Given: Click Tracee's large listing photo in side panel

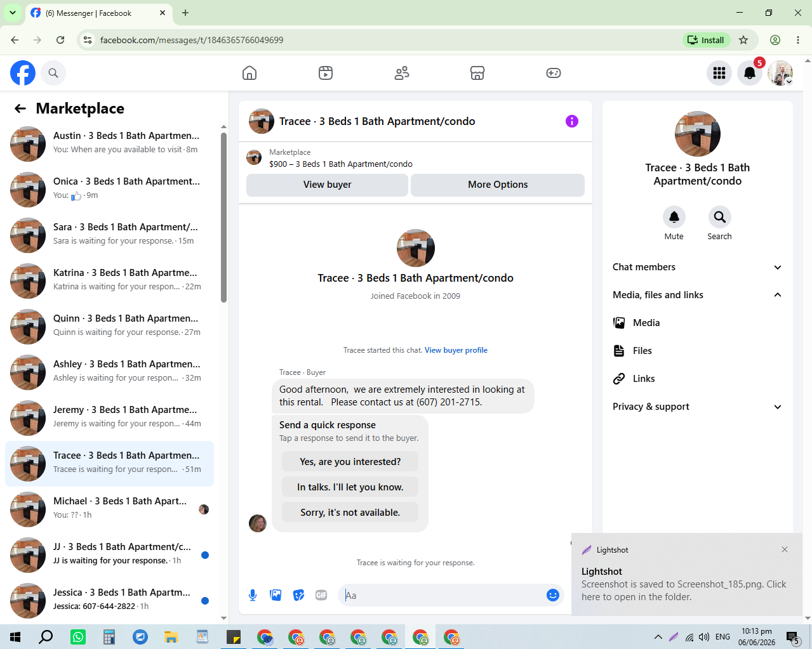Looking at the screenshot, I should [x=698, y=134].
